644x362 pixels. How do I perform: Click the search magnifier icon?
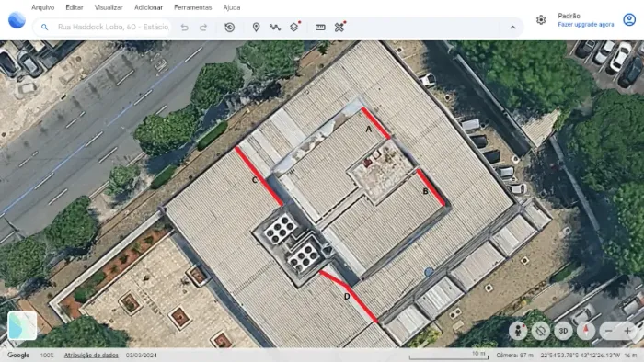pos(44,27)
